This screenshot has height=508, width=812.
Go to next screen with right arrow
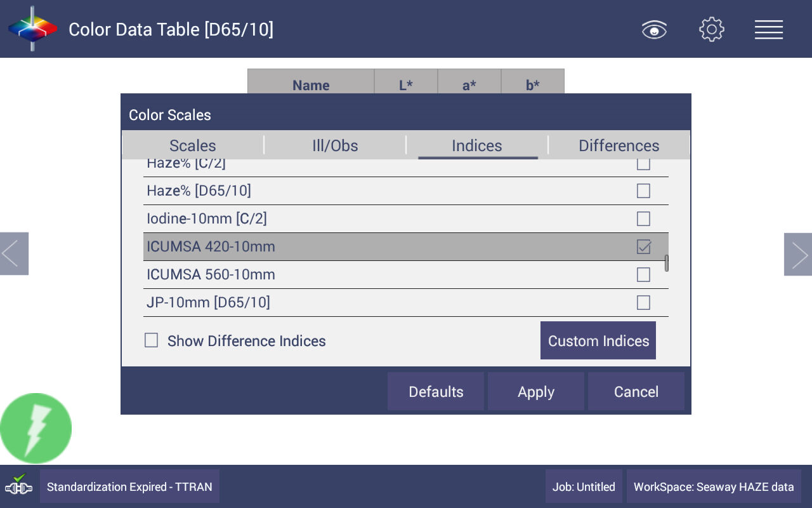[798, 254]
